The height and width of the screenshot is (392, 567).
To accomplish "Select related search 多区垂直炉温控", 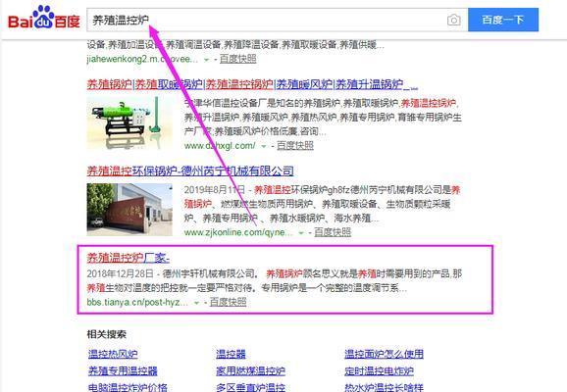I will tap(250, 388).
